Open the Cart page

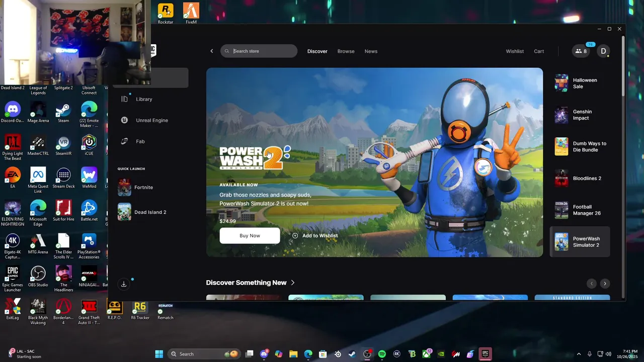click(539, 51)
